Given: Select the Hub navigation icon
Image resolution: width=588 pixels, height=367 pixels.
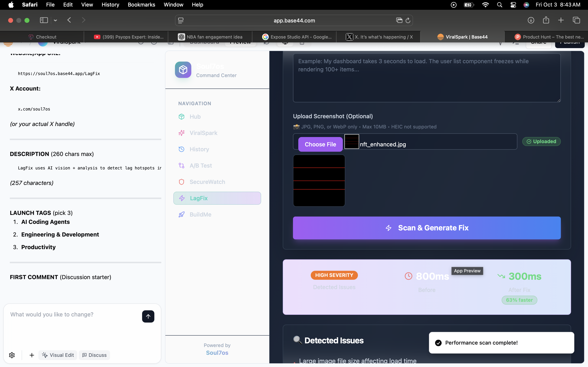Looking at the screenshot, I should click(x=182, y=116).
